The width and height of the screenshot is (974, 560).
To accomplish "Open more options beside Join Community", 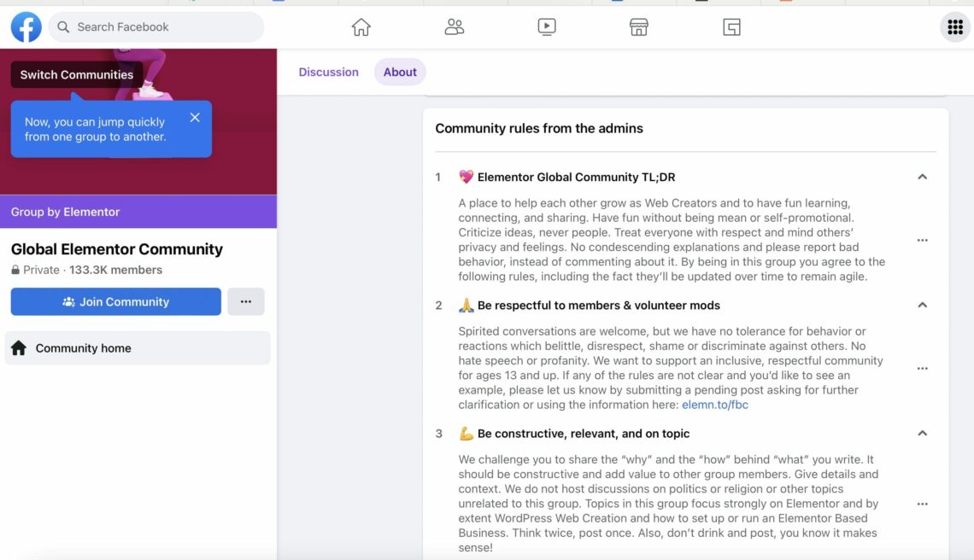I will (246, 301).
